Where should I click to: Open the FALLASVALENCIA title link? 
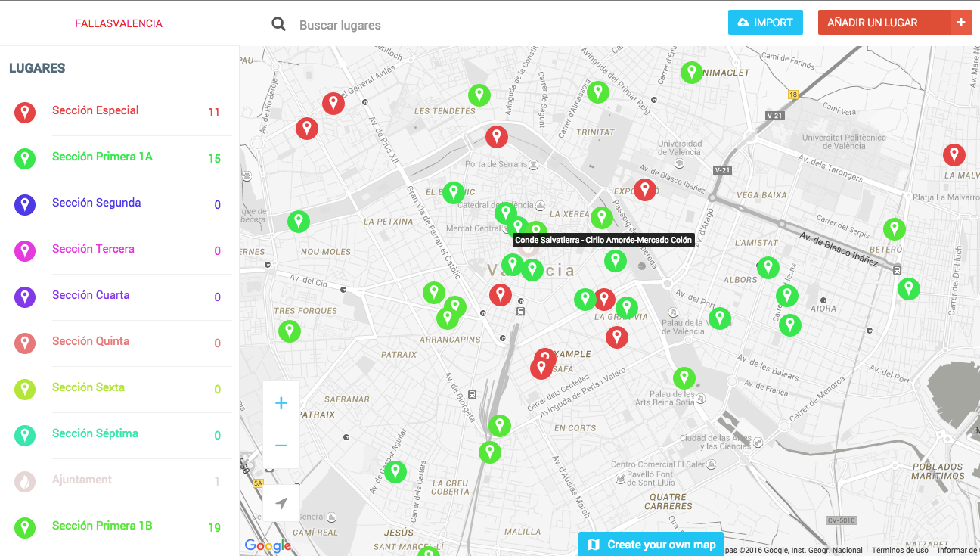click(x=119, y=23)
